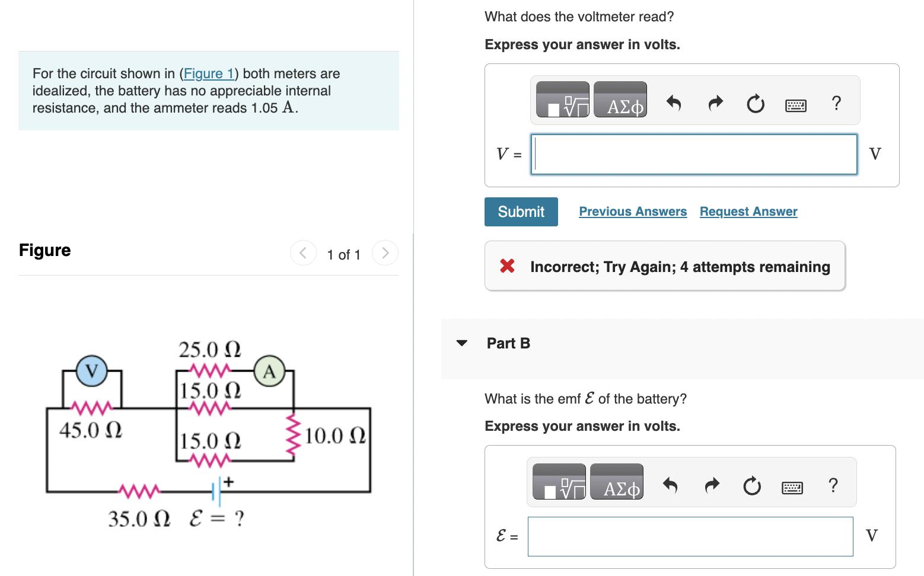
Task: Collapse the Part B section
Action: [461, 343]
